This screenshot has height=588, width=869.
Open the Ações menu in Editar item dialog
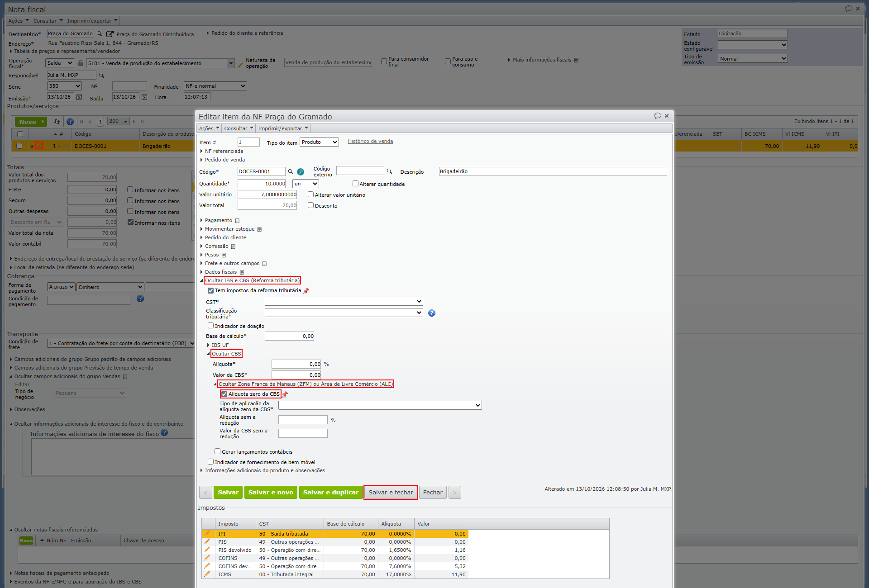209,128
